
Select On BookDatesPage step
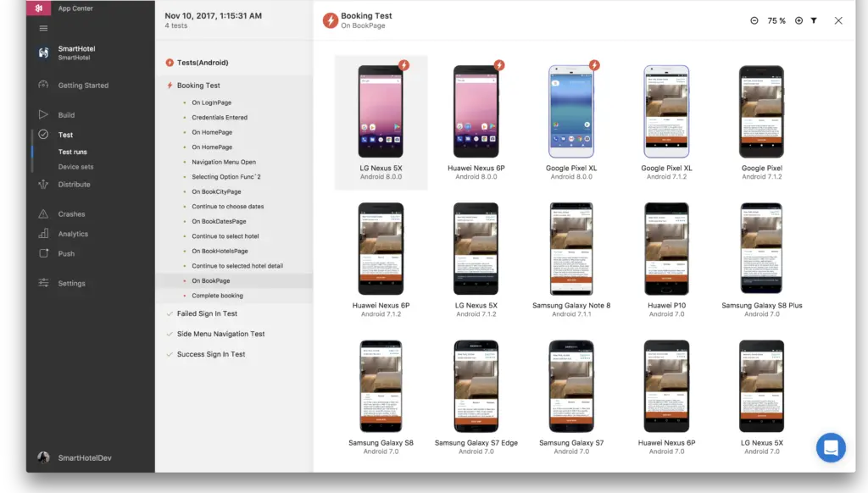[219, 221]
